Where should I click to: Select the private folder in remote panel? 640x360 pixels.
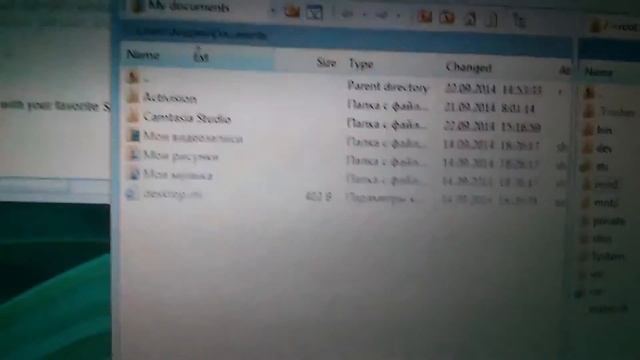click(x=608, y=221)
